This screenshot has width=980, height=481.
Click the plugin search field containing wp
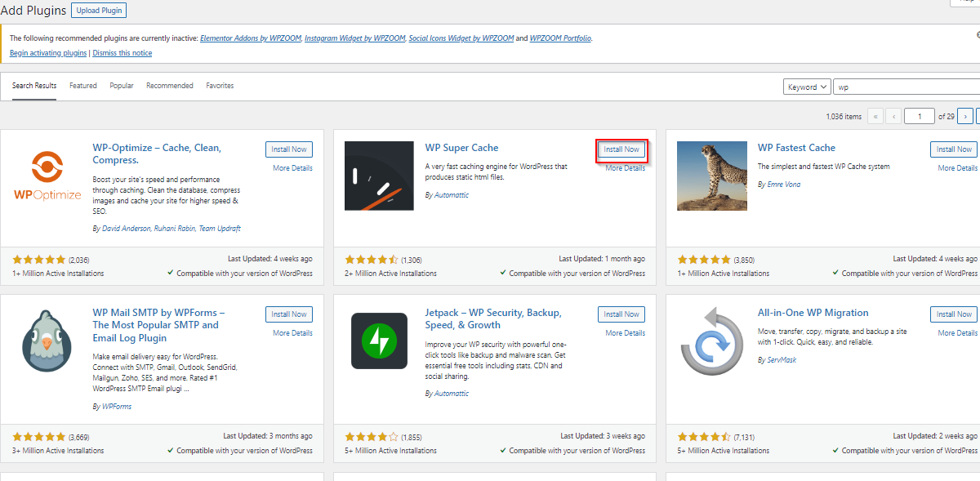(x=907, y=87)
